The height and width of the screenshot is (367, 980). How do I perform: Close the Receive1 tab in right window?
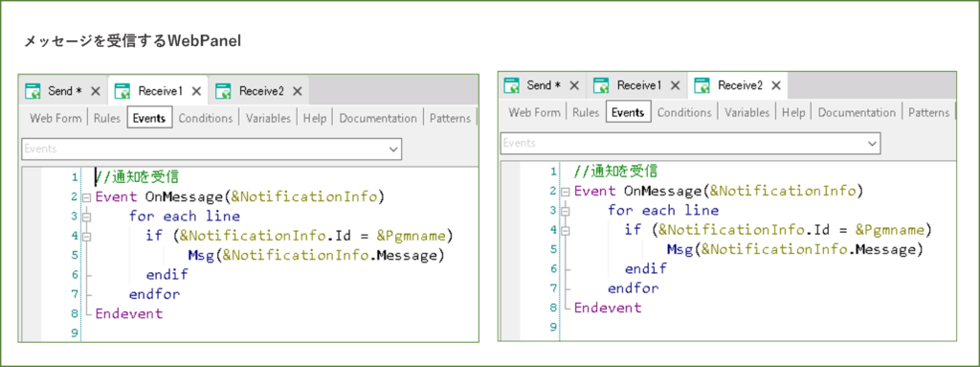(675, 85)
